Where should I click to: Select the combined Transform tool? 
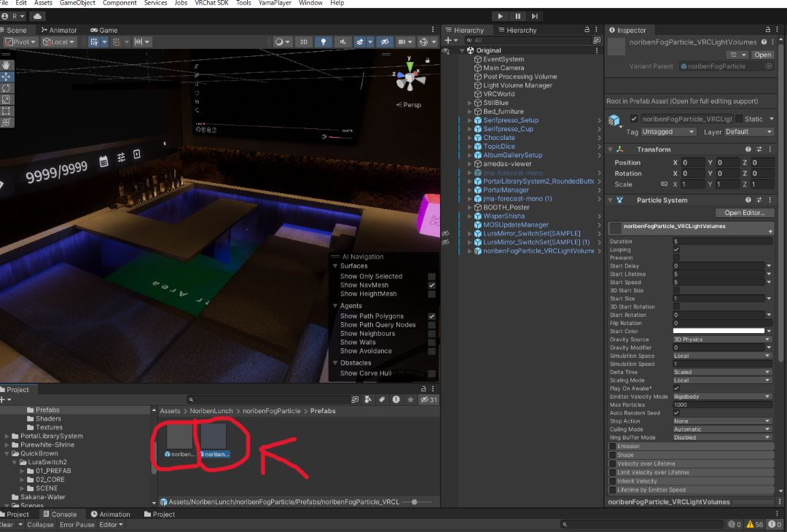[7, 122]
